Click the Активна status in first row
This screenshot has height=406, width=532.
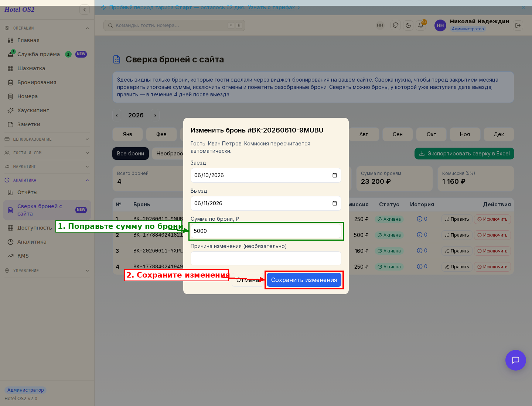(x=389, y=219)
